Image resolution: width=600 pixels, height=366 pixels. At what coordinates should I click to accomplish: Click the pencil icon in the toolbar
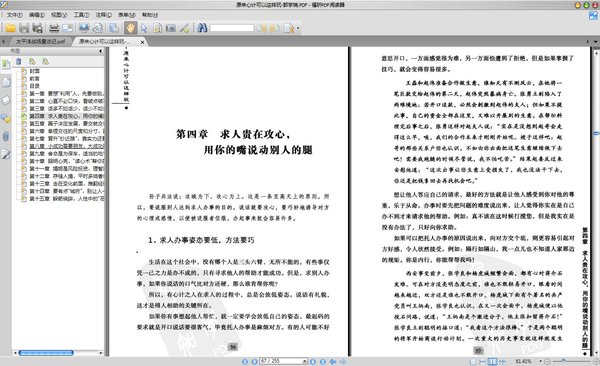tap(184, 28)
